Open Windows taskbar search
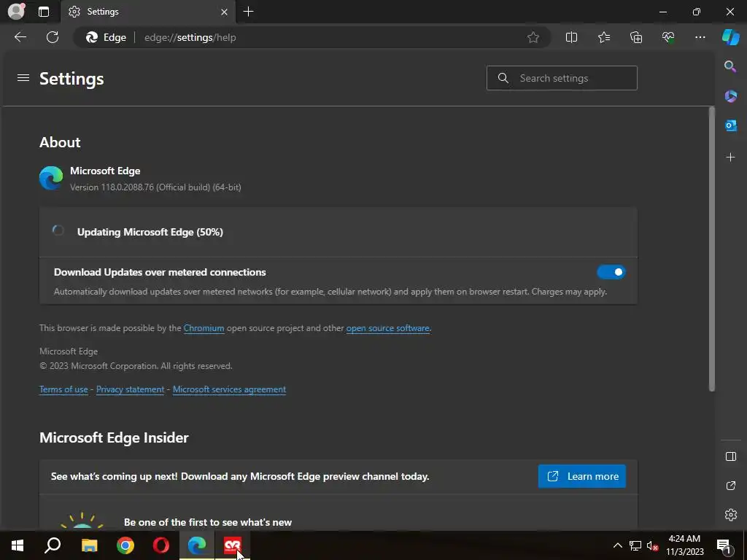This screenshot has width=747, height=560. [53, 545]
